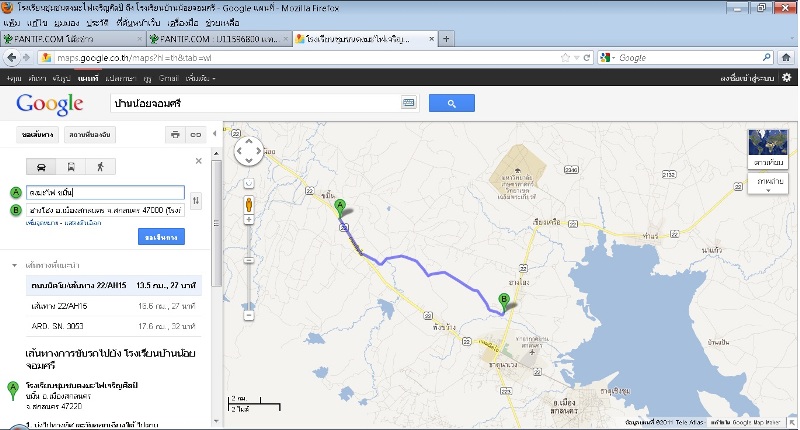This screenshot has width=800, height=430.
Task: Click the Maps item in the Google bar
Action: click(x=88, y=78)
